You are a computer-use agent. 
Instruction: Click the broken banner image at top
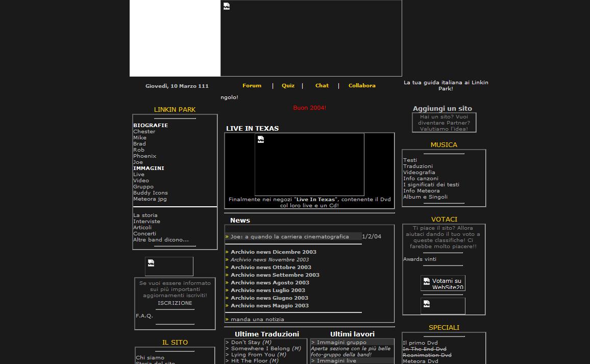(x=311, y=38)
